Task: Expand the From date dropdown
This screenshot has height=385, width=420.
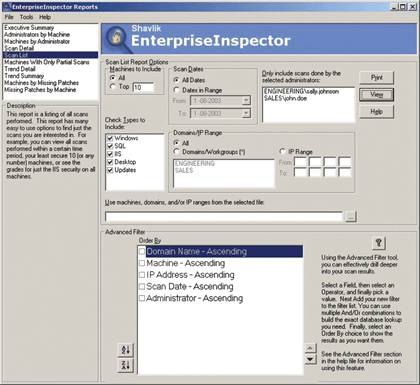Action: click(246, 100)
